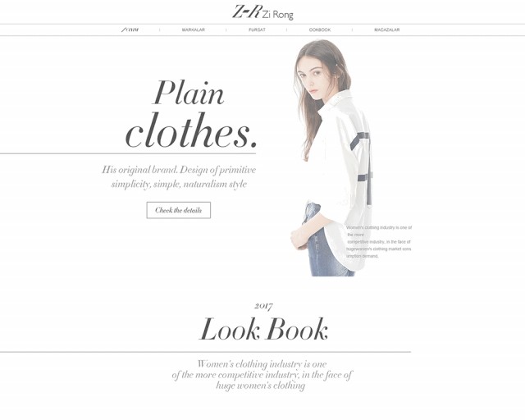This screenshot has height=420, width=525.
Task: Click the large clothes. headline
Action: [191, 131]
